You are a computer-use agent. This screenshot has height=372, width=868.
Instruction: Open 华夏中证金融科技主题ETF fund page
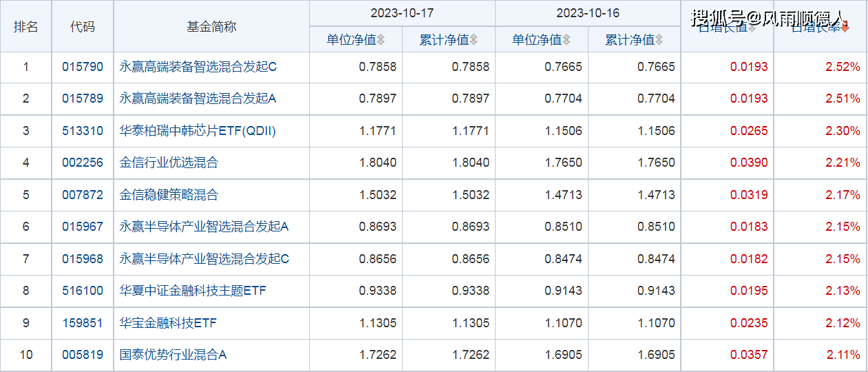[x=193, y=291]
